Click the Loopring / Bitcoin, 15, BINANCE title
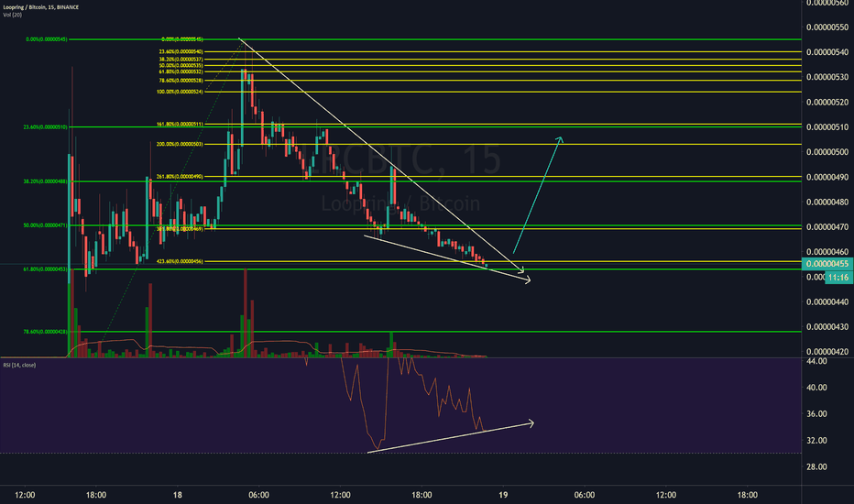The image size is (854, 504). tap(41, 7)
